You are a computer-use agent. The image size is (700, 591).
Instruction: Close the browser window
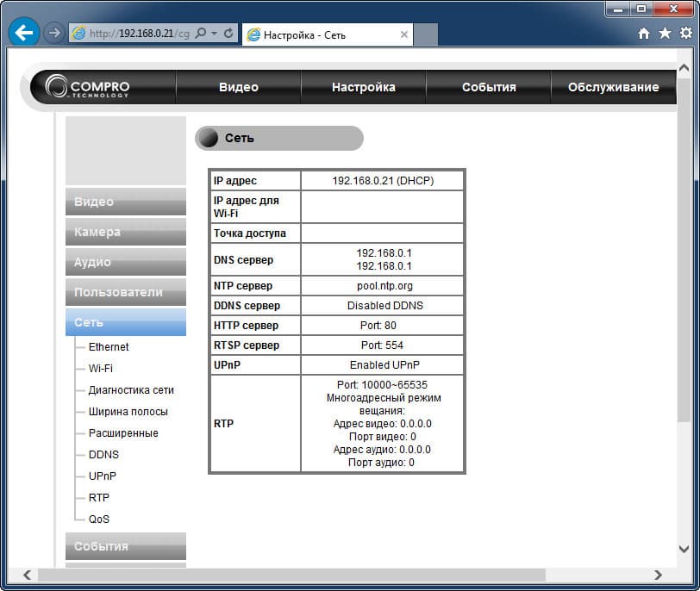click(x=673, y=9)
